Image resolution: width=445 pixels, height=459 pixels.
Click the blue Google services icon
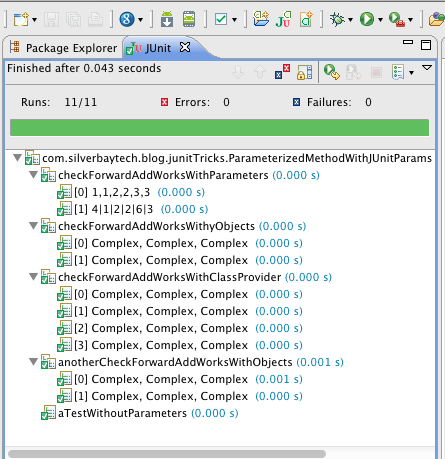pyautogui.click(x=127, y=19)
